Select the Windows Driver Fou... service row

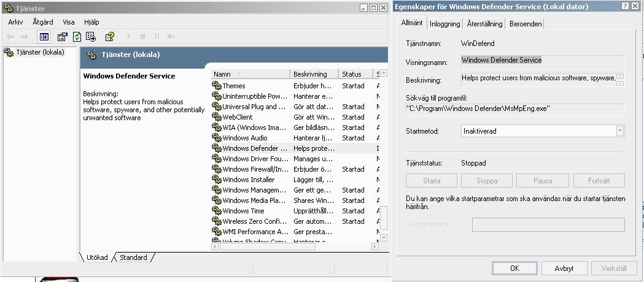(x=295, y=159)
